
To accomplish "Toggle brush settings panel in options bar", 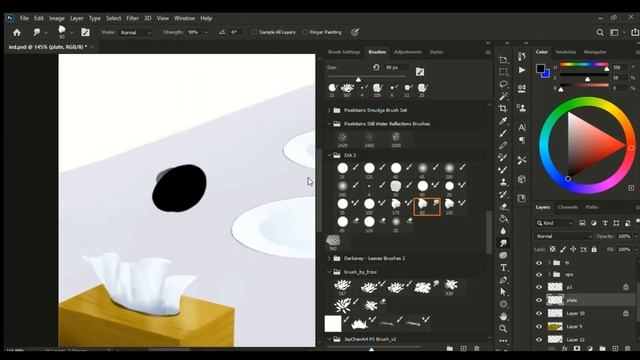I will [x=85, y=32].
